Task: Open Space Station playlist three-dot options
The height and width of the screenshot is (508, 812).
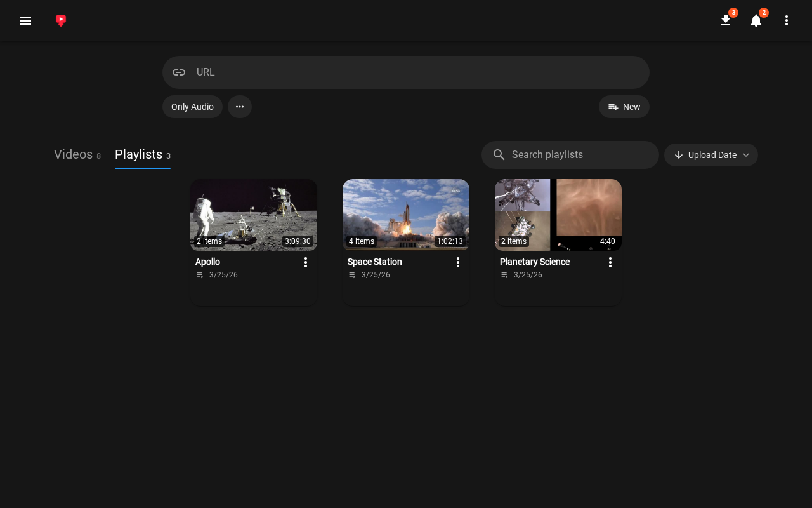Action: click(458, 262)
